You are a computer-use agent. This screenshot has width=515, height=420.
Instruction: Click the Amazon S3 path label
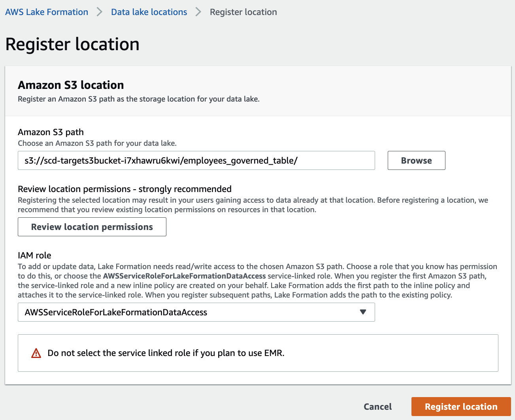(51, 132)
